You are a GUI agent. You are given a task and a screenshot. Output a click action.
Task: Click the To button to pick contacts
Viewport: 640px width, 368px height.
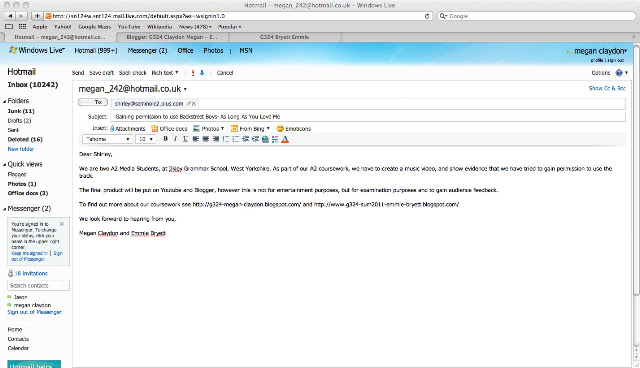coord(93,102)
